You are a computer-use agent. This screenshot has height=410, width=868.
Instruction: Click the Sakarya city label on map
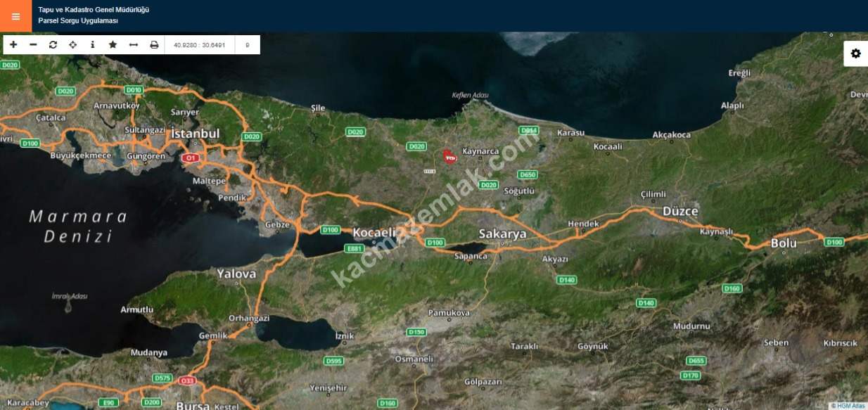(502, 234)
